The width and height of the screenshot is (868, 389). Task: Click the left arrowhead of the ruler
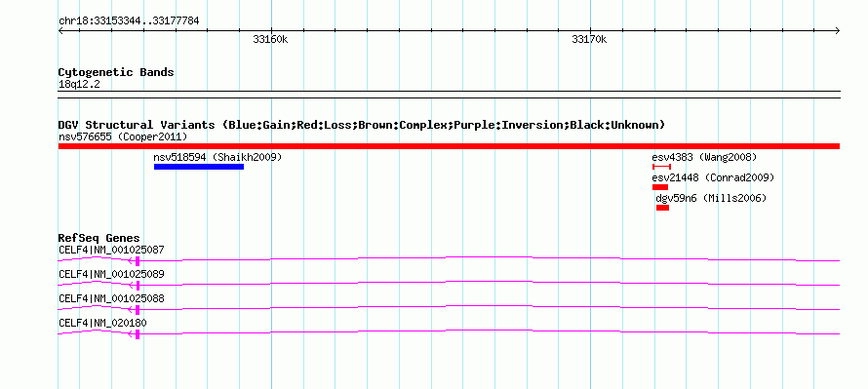tap(60, 31)
